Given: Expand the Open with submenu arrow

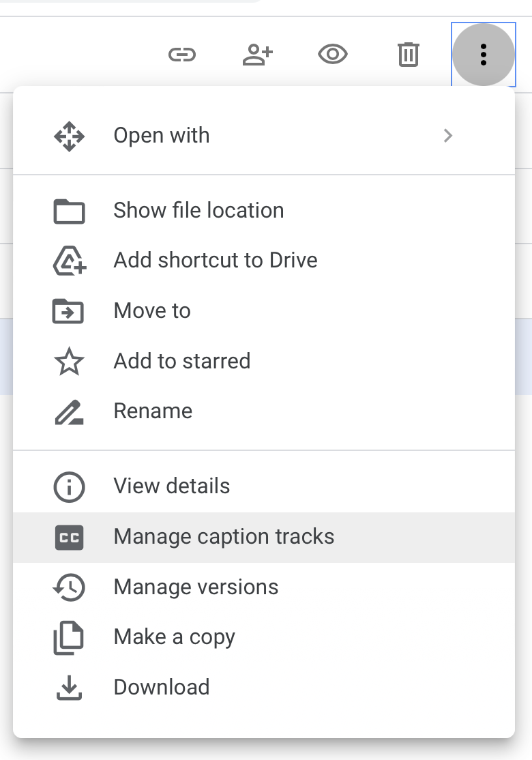Looking at the screenshot, I should tap(448, 136).
